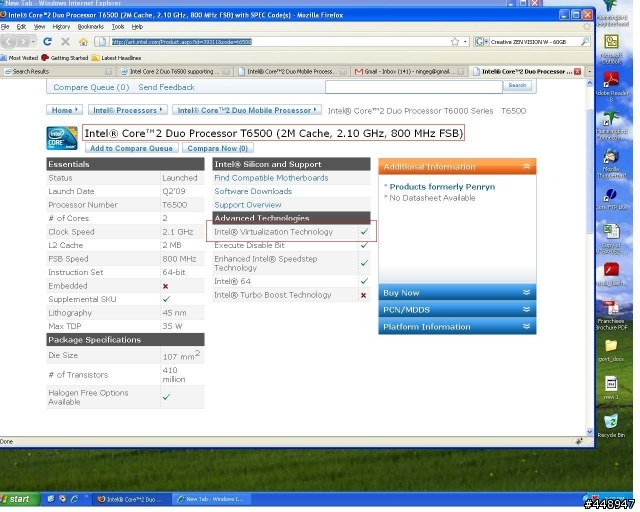Image resolution: width=640 pixels, height=512 pixels.
Task: Open Find Compatible Motherboards link
Action: (271, 178)
